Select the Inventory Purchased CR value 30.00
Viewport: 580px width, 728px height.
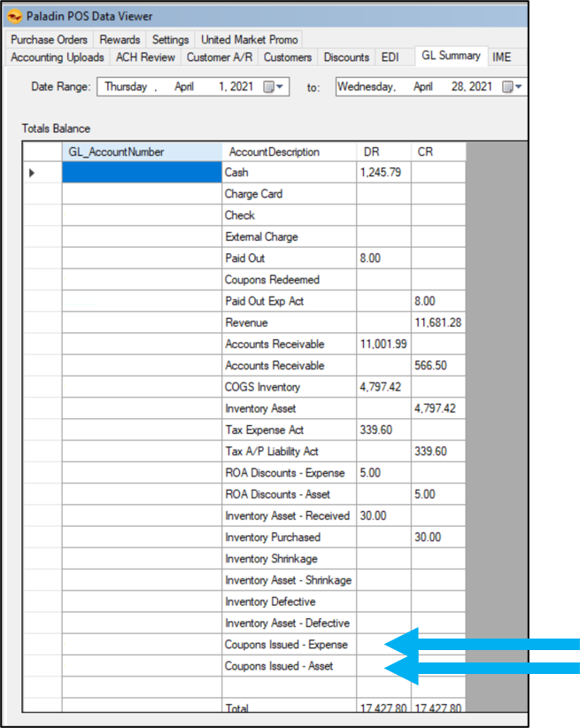tap(438, 538)
